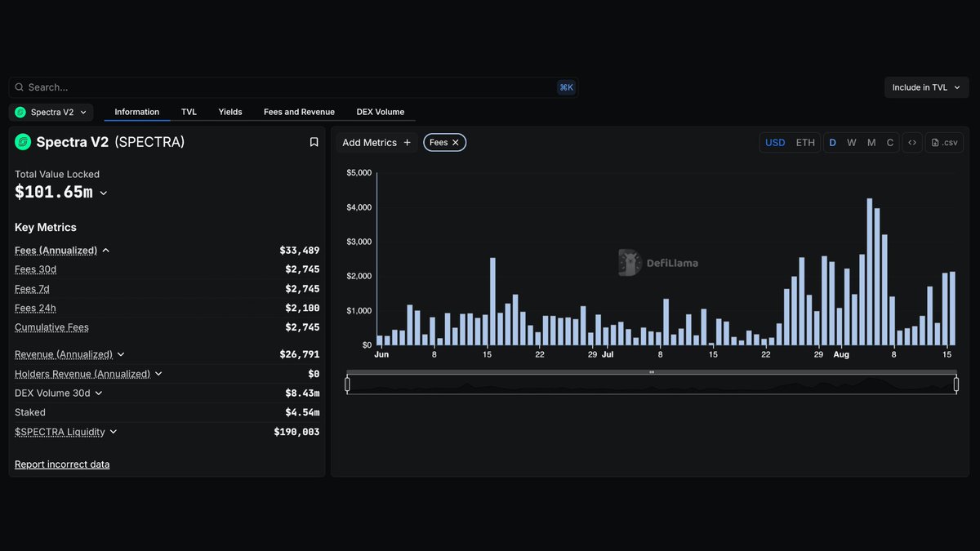Screen dimensions: 980x551
Task: Open the Spectra V2 protocol selector
Action: click(51, 113)
